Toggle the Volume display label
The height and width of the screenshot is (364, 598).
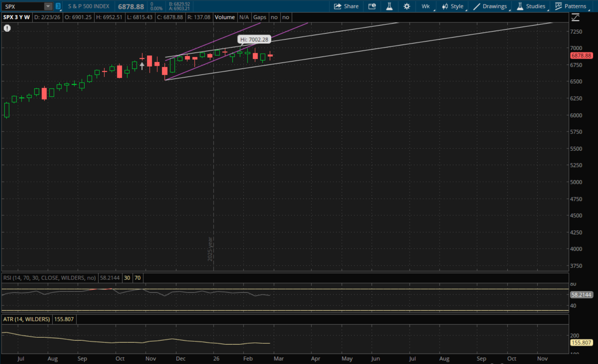(x=225, y=17)
